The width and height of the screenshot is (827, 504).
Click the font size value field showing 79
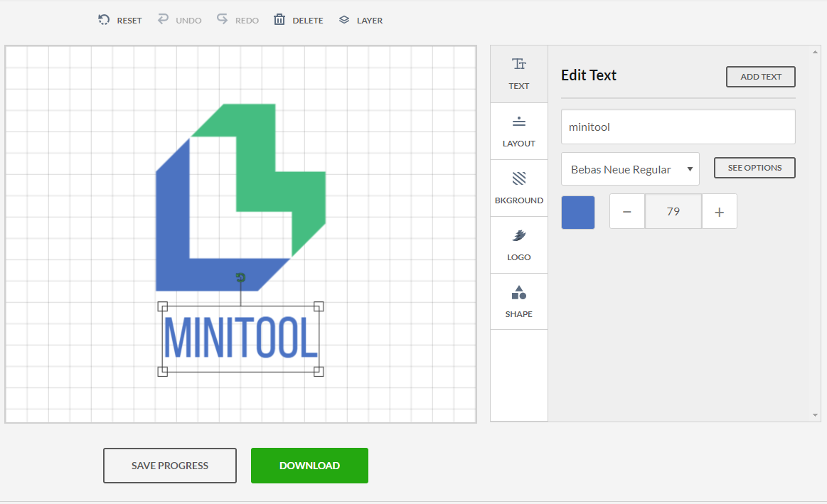(x=673, y=211)
